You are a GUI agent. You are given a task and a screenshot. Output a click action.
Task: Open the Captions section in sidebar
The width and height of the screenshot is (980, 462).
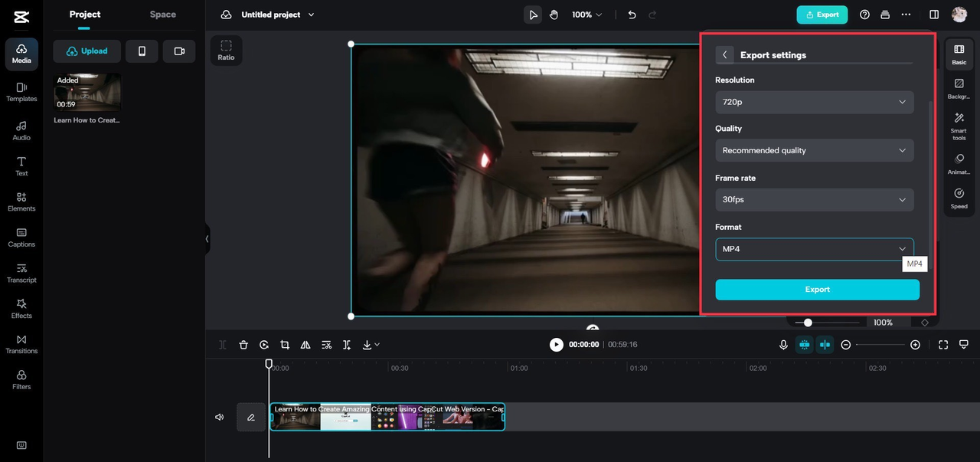pyautogui.click(x=21, y=237)
